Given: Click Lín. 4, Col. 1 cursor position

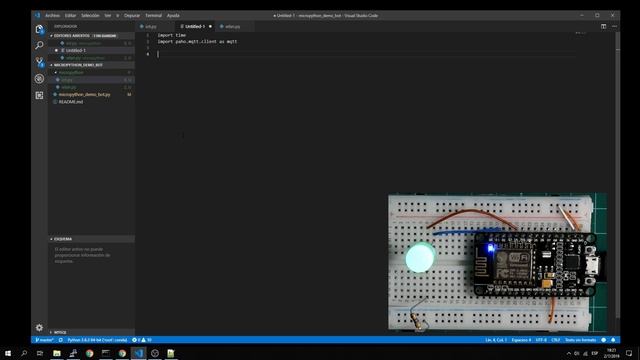Looking at the screenshot, I should [496, 340].
